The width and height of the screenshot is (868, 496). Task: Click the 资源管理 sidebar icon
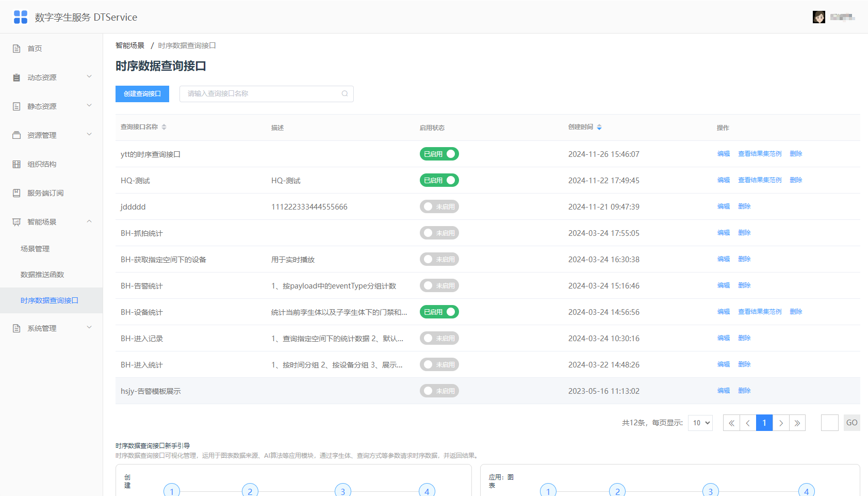click(17, 135)
